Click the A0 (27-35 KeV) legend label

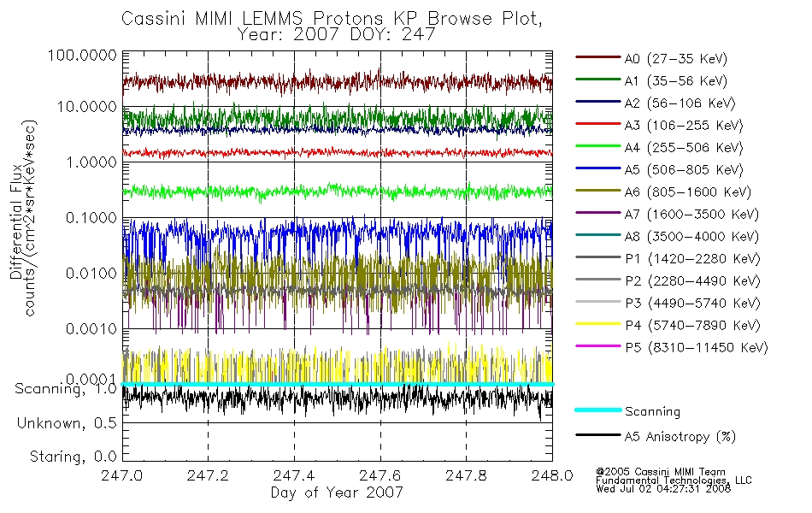(676, 59)
